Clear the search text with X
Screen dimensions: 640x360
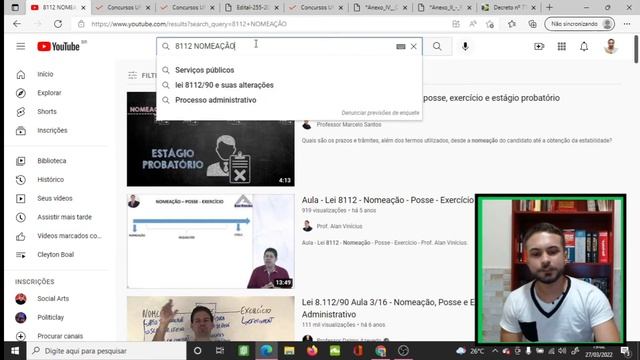pyautogui.click(x=413, y=47)
